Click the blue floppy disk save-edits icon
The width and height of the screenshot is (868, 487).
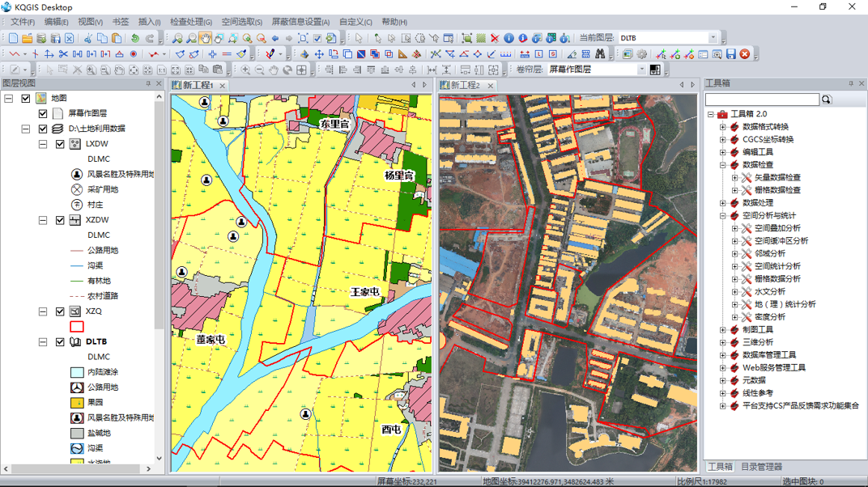point(730,54)
